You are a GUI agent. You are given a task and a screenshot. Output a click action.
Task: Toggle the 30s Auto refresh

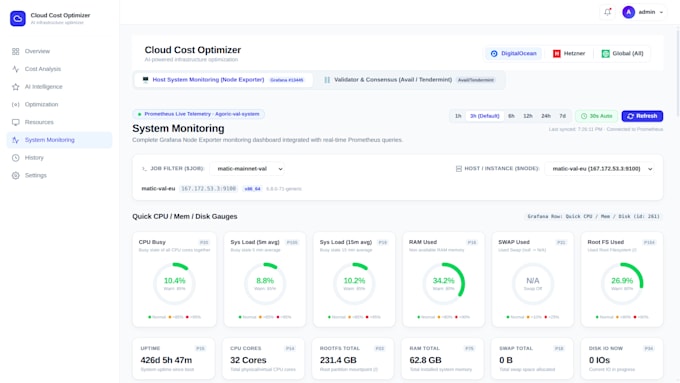click(x=596, y=116)
